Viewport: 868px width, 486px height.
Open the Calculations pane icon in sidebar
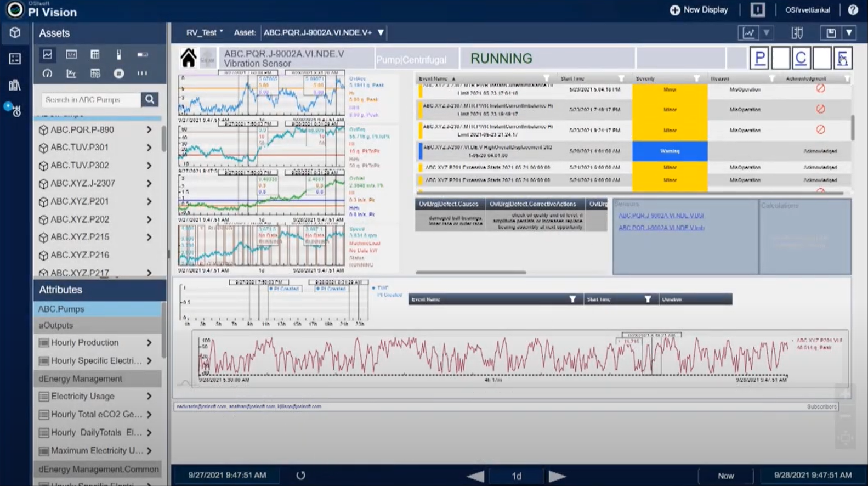(15, 59)
